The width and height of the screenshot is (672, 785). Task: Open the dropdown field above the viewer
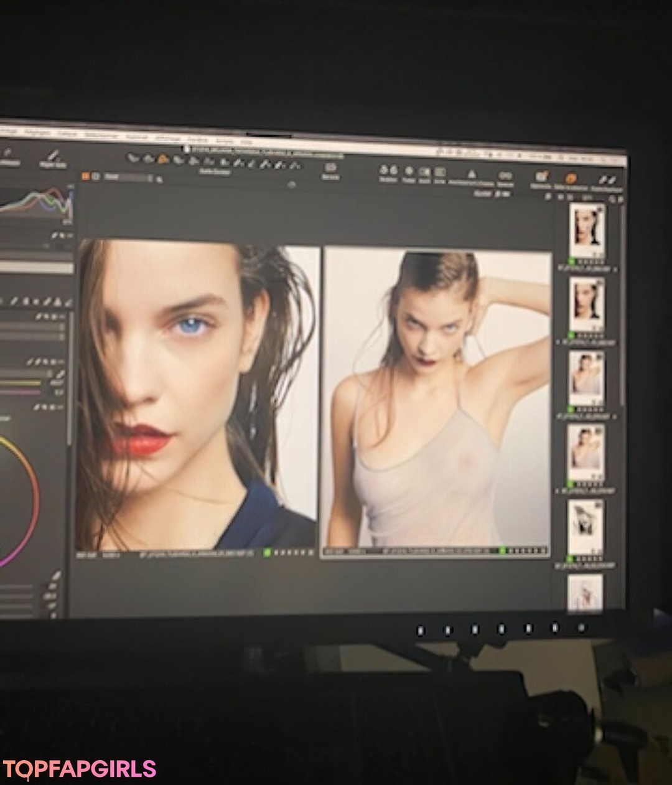pos(128,177)
